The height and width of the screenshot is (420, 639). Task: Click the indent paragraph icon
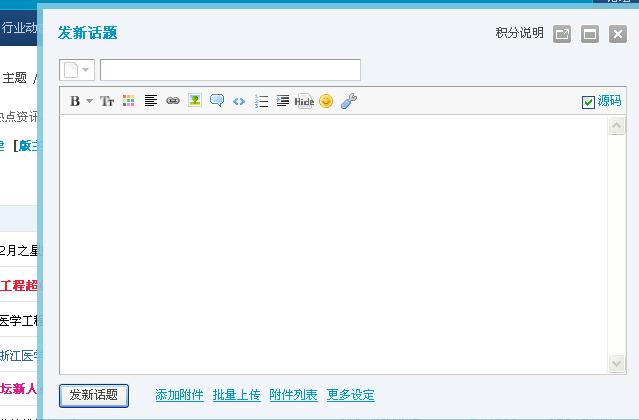coord(283,101)
